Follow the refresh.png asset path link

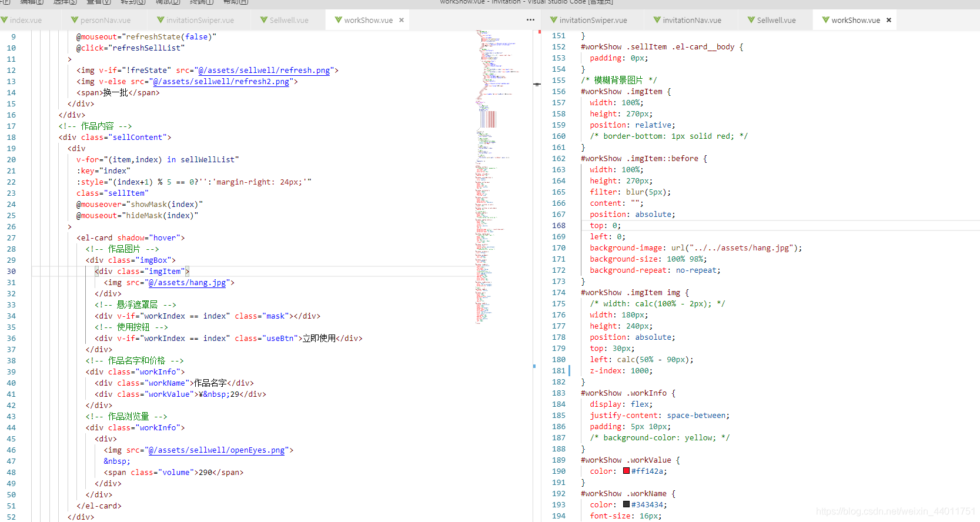[x=264, y=71]
